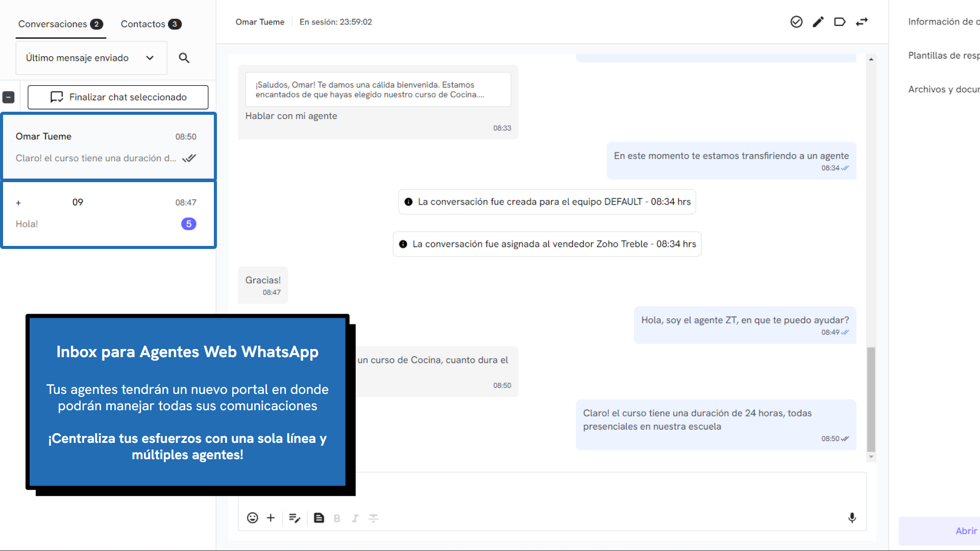
Task: Expand the Archivos y documentos section
Action: pos(943,89)
